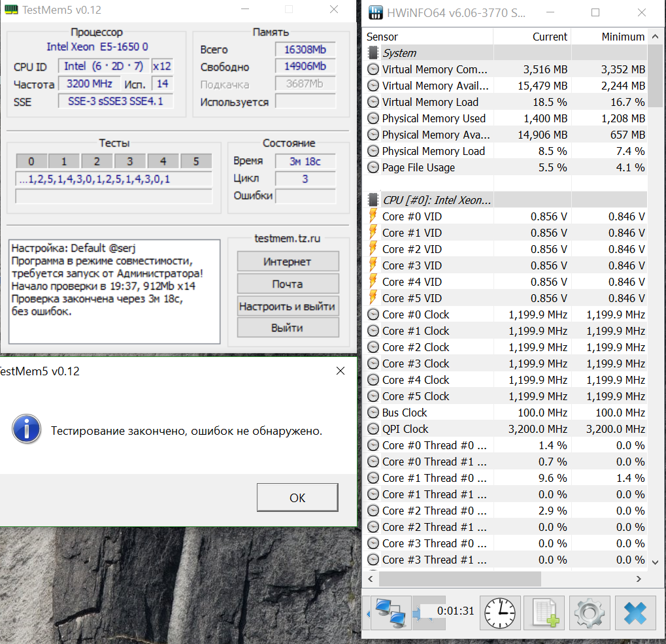Click the Всего value 16308Mb

(305, 50)
